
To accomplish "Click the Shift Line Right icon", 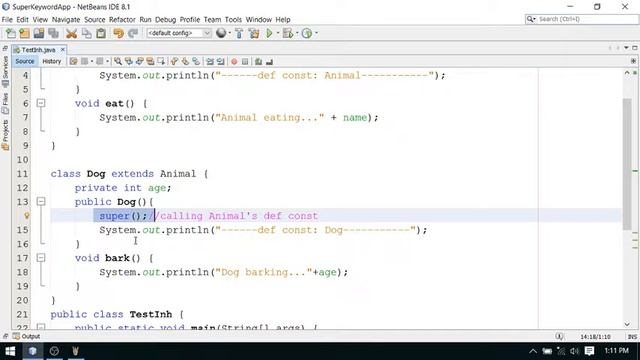I will [x=221, y=62].
